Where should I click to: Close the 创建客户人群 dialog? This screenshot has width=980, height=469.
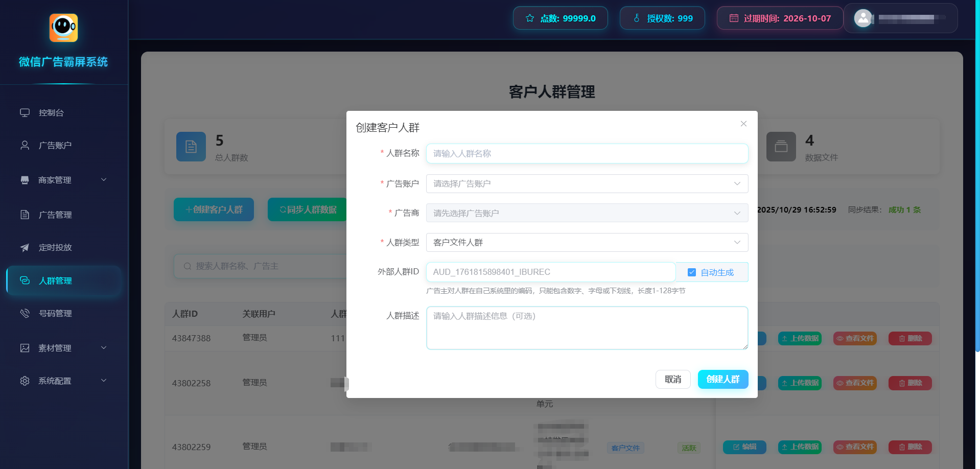[x=743, y=124]
